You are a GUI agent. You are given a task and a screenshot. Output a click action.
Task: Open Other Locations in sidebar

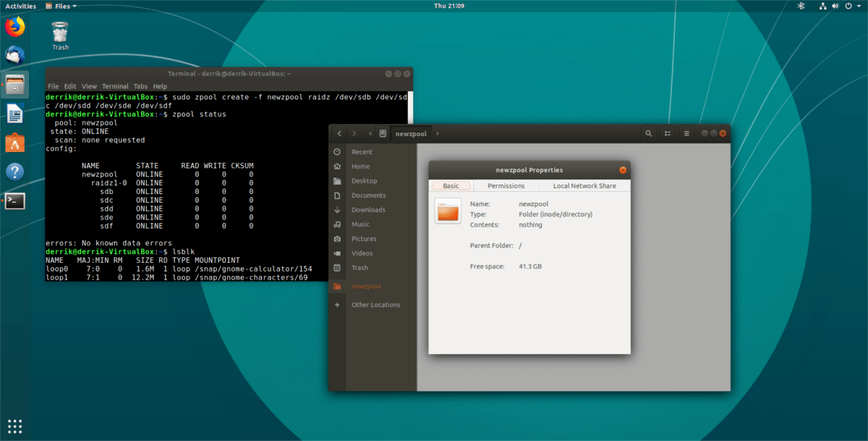(x=375, y=305)
